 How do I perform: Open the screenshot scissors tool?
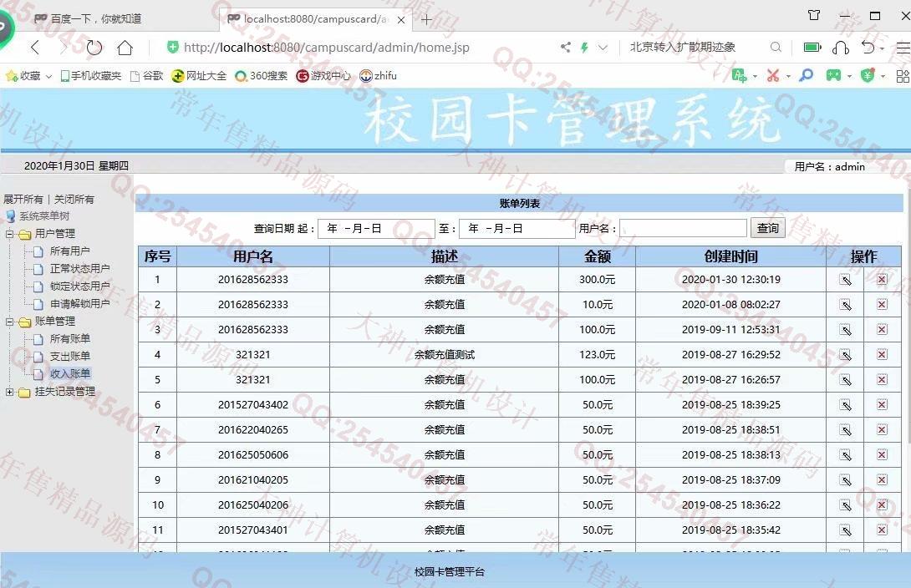(x=772, y=76)
